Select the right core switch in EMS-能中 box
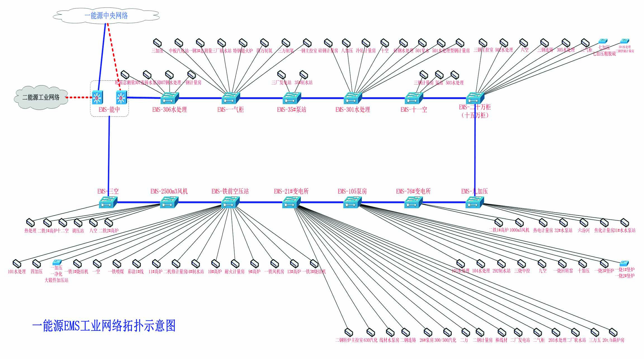Screen dimensions: 644x359 click(121, 98)
